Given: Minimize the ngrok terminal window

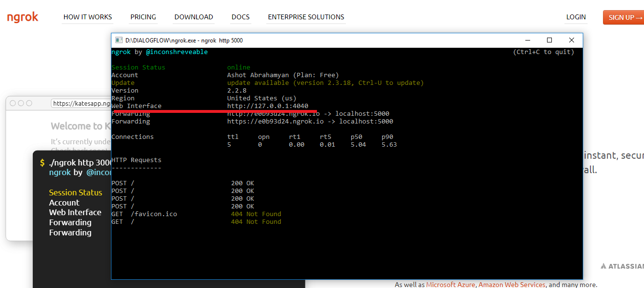Looking at the screenshot, I should [527, 41].
